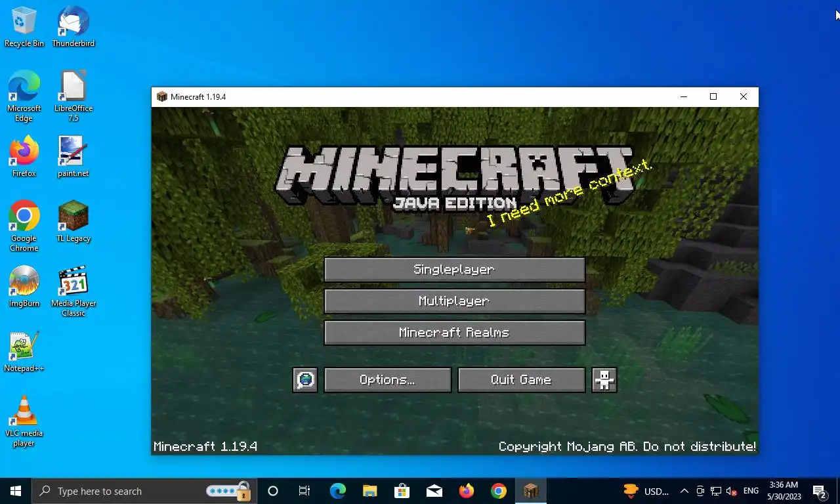Maximize the Minecraft window
Screen dimensions: 840x504
click(x=713, y=96)
